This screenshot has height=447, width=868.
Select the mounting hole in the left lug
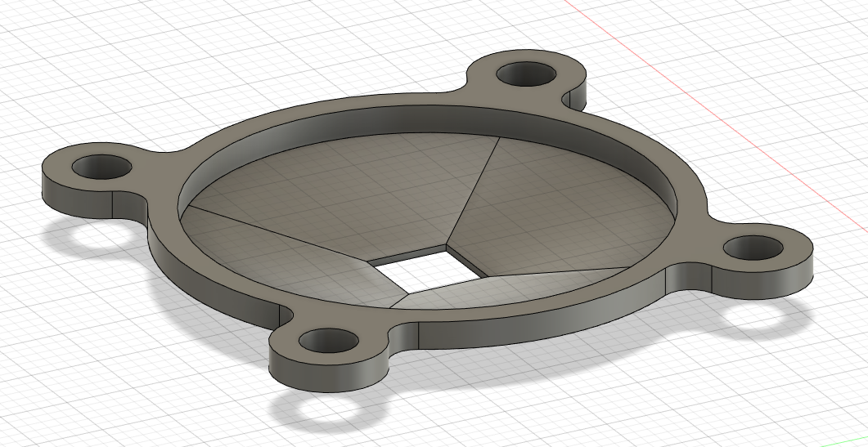[x=102, y=167]
